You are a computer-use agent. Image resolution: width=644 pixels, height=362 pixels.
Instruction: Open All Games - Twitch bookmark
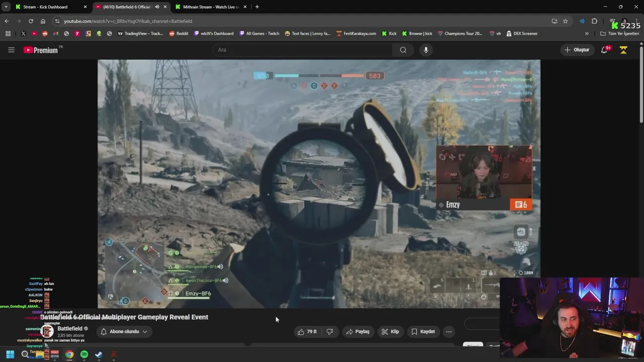[x=259, y=34]
